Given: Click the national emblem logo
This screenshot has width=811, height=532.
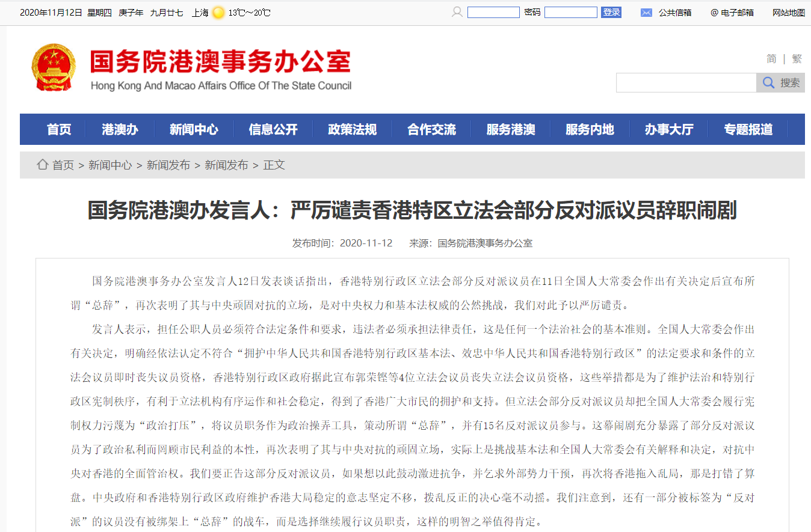Looking at the screenshot, I should tap(54, 68).
